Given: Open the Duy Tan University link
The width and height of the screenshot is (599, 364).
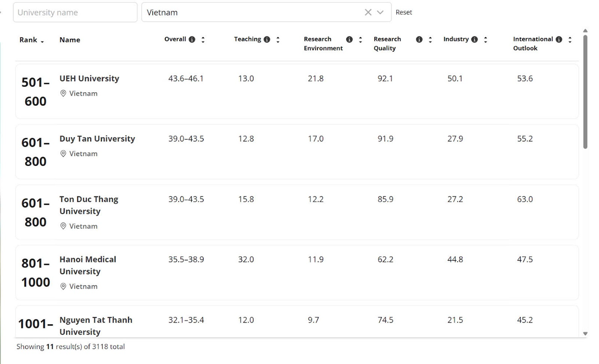Looking at the screenshot, I should pyautogui.click(x=97, y=139).
